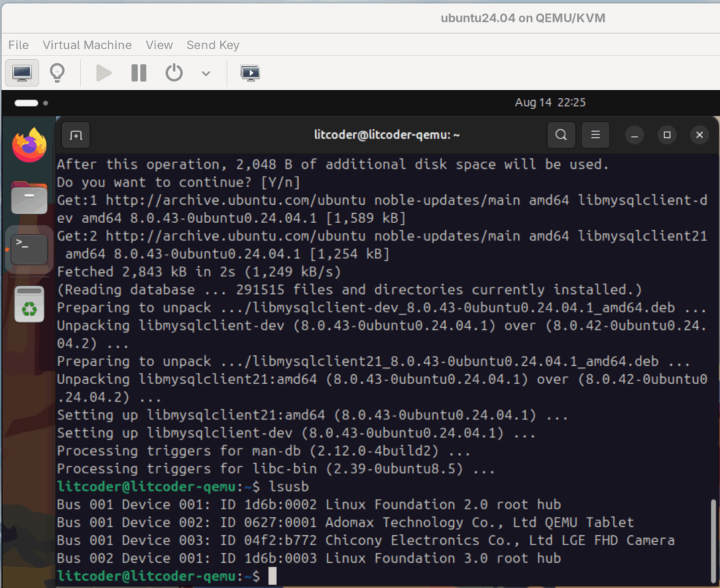This screenshot has width=720, height=588.
Task: Click the Linux Foundation 2.0 root hub line
Action: click(x=309, y=504)
